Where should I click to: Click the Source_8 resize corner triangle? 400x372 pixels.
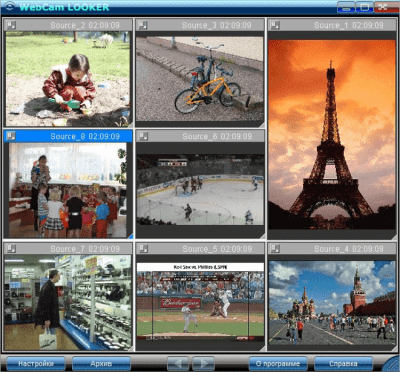(130, 236)
